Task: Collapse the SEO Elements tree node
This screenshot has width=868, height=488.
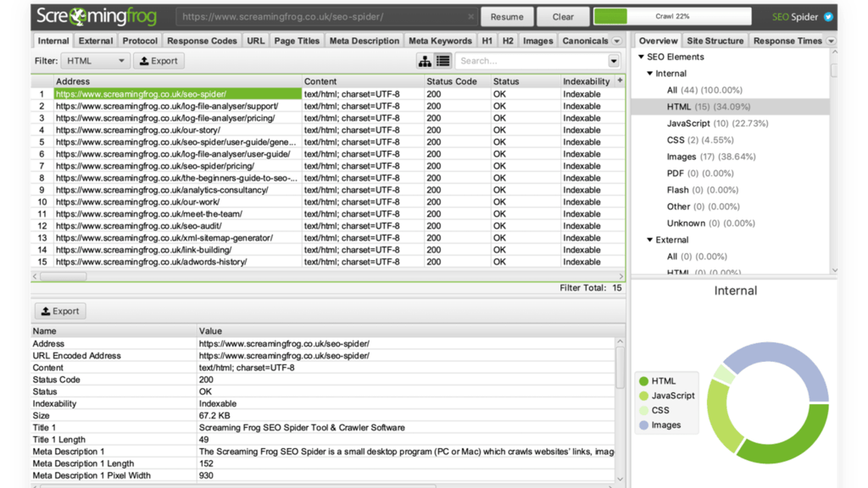Action: (x=641, y=57)
